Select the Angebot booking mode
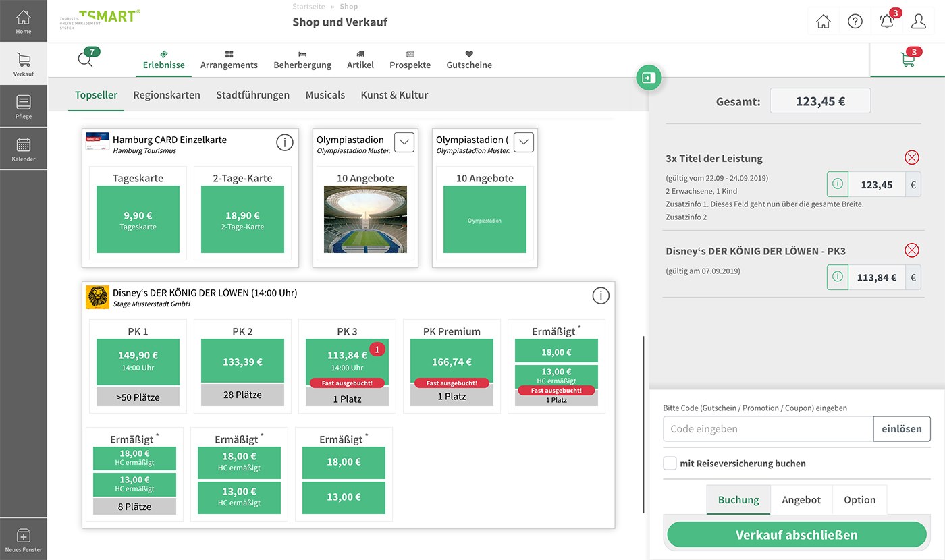 coord(801,500)
